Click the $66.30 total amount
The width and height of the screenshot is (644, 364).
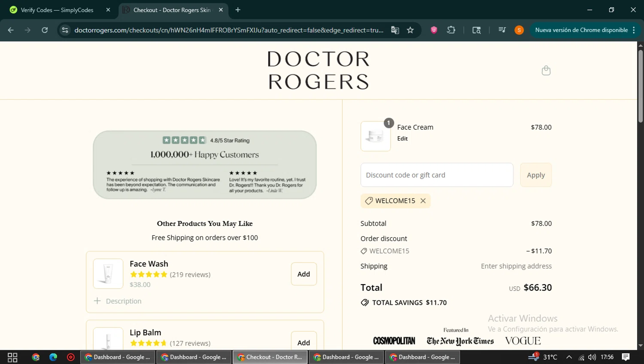(x=538, y=288)
